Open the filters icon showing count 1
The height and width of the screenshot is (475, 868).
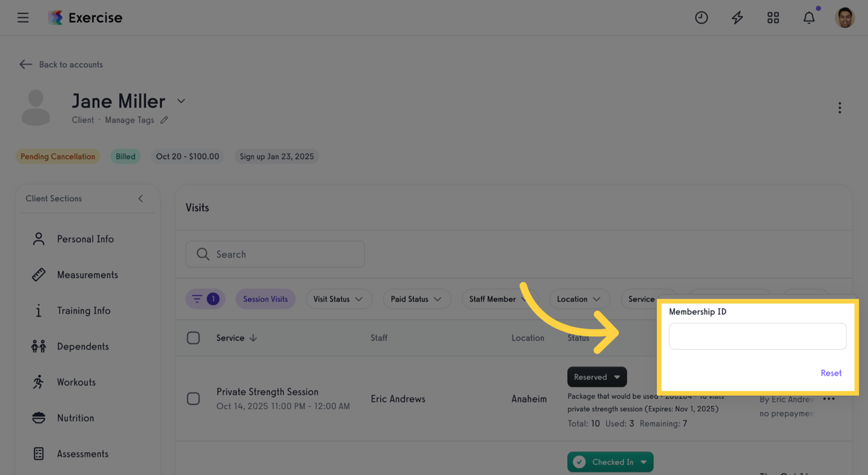[x=205, y=298]
